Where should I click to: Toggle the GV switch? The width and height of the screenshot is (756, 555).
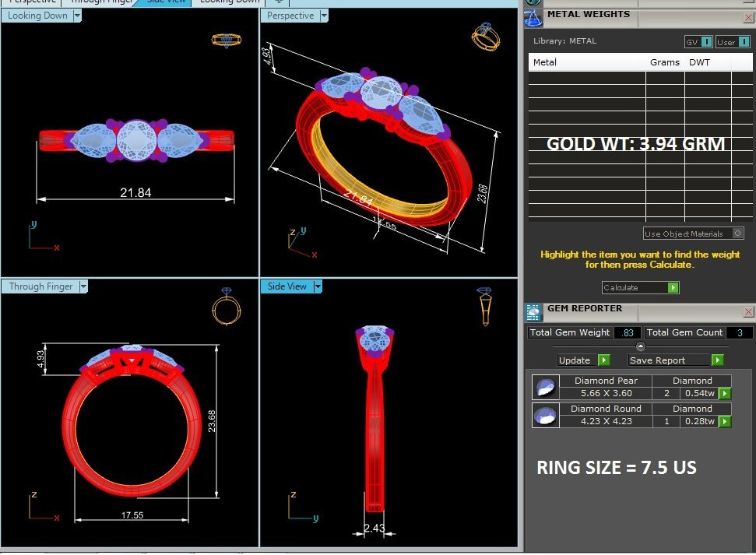(x=698, y=42)
